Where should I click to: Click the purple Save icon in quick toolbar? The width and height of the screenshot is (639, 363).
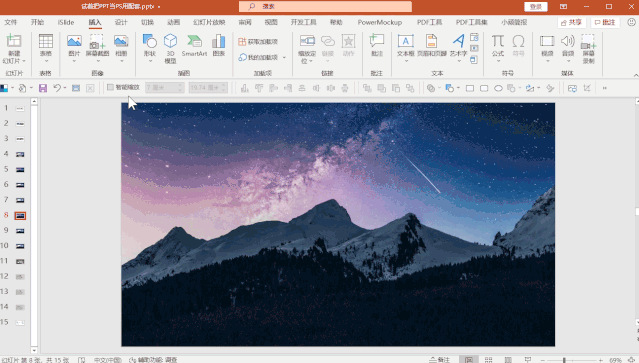[43, 88]
